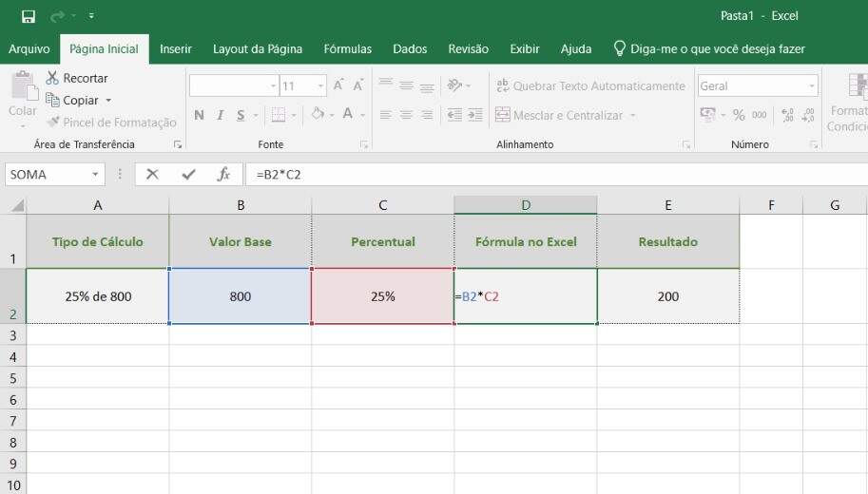This screenshot has height=494, width=868.
Task: Open Alinhamento group dialog launcher
Action: point(686,145)
